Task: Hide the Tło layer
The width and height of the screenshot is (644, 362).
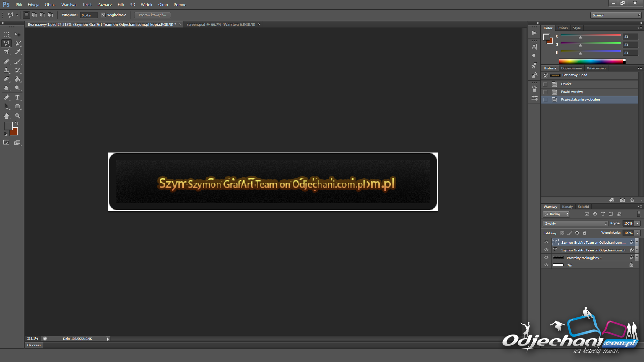Action: [x=546, y=265]
